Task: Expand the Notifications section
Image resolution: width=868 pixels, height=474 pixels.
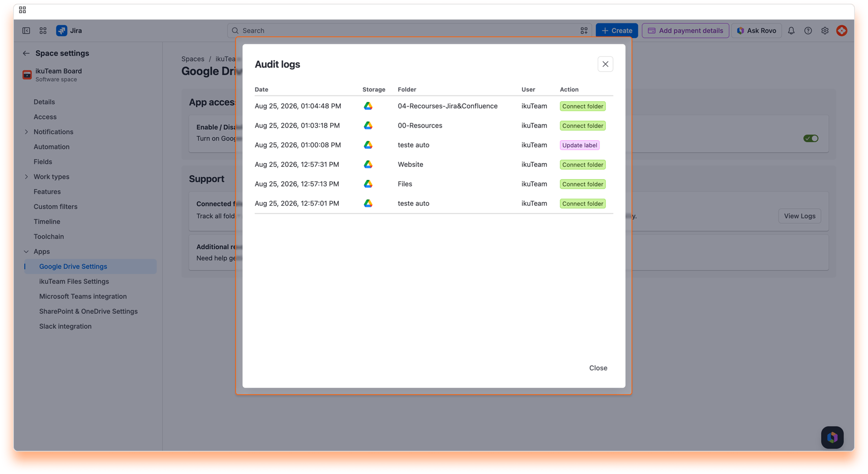Action: click(26, 132)
